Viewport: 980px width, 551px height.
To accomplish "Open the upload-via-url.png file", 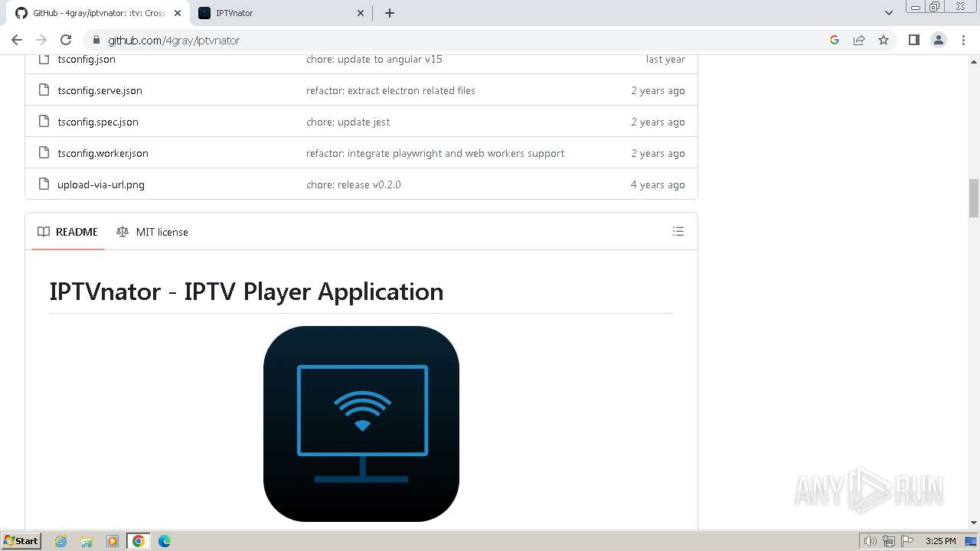I will 101,184.
